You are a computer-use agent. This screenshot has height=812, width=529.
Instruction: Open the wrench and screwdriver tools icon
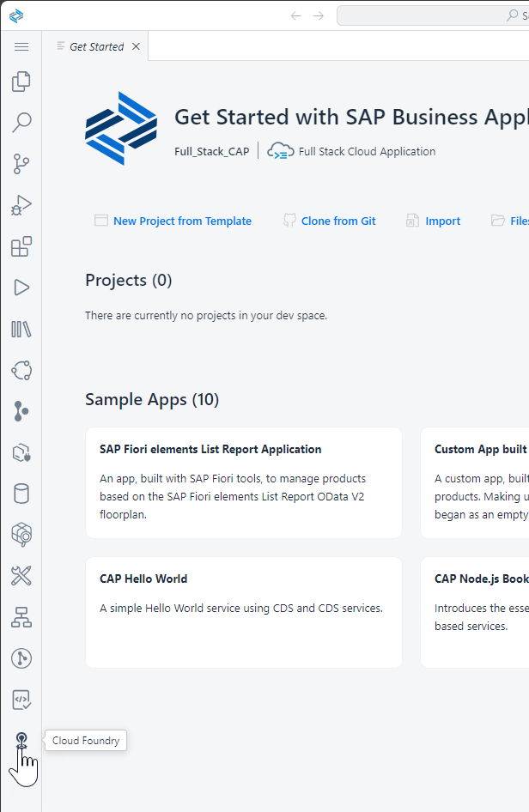pos(21,576)
